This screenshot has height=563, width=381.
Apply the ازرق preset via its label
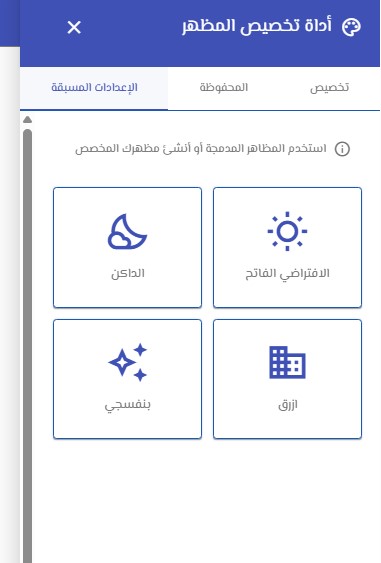(288, 405)
